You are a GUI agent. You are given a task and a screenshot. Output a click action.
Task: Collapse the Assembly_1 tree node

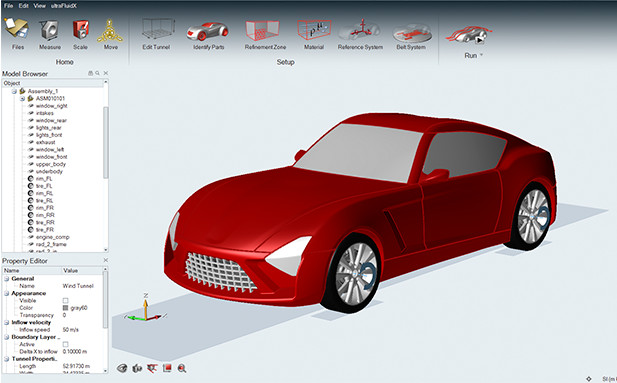click(14, 91)
